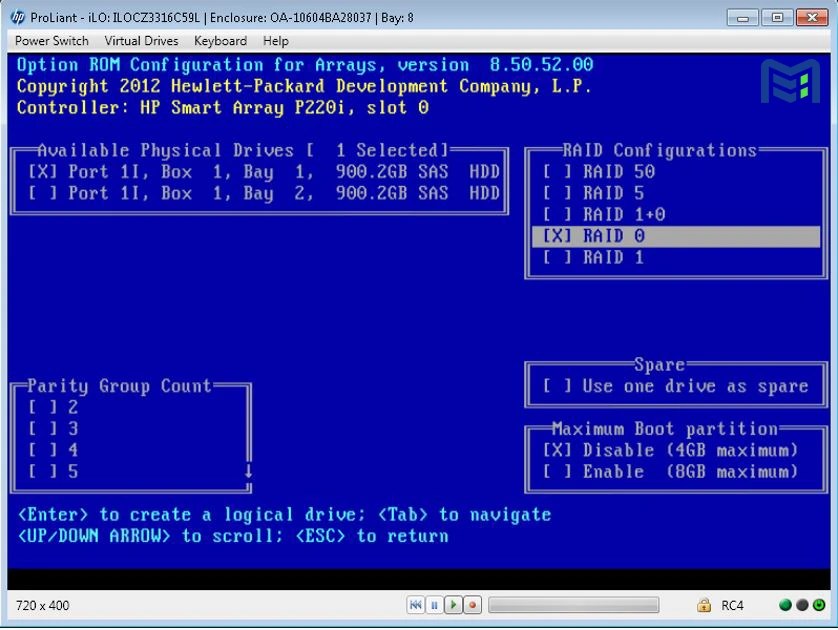Close the ProLiant iLO window

click(x=812, y=18)
